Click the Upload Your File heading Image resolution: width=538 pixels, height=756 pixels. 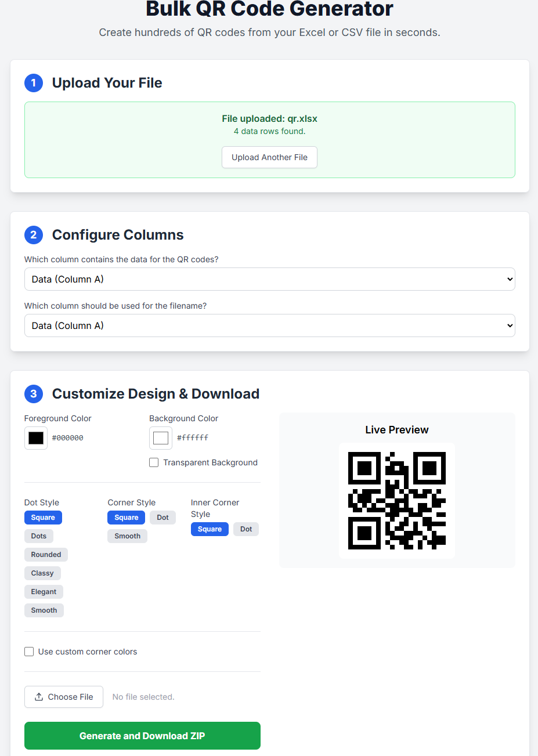click(107, 83)
